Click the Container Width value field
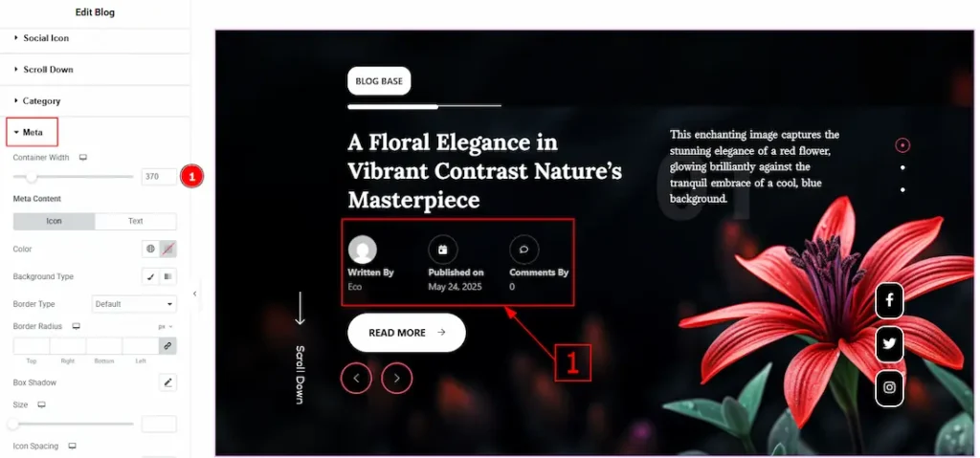 [x=159, y=177]
